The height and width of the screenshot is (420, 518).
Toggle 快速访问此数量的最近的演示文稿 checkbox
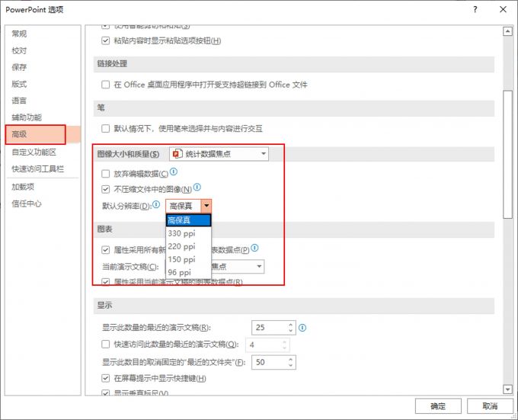(105, 345)
